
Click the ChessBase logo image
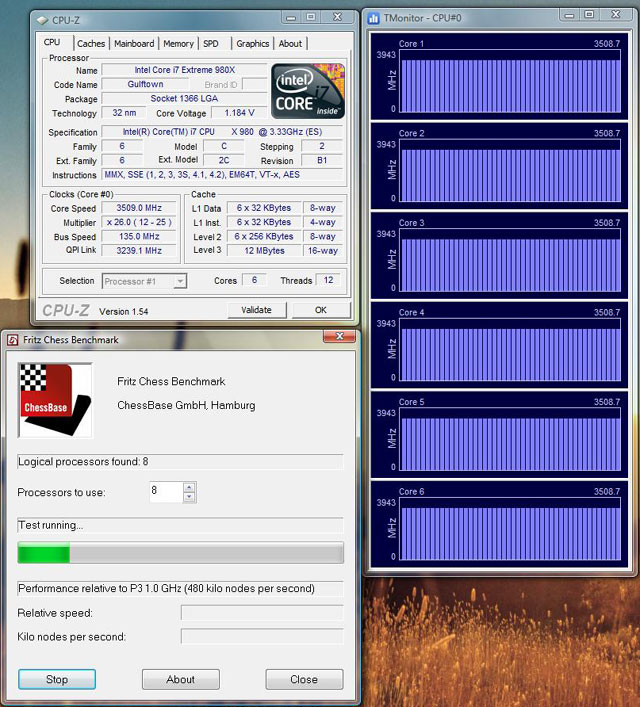coord(55,400)
